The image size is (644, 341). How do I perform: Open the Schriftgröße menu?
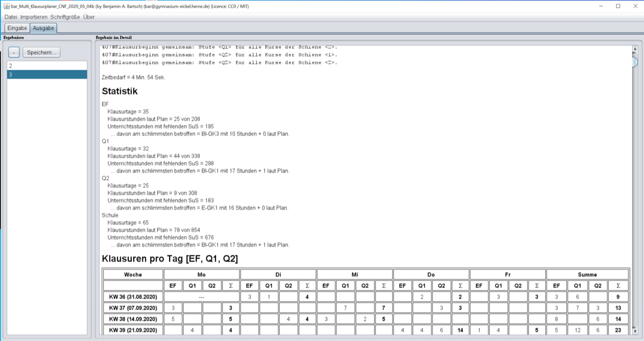[x=65, y=17]
